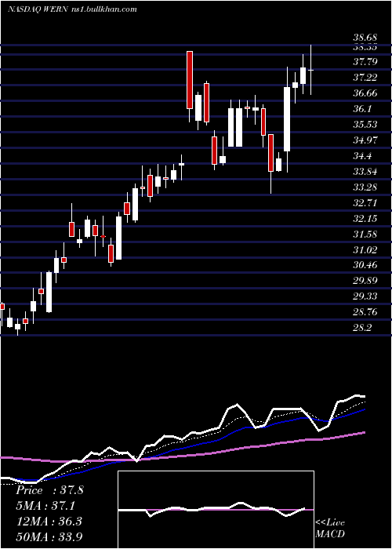Click the 29.89 price axis label

tap(365, 281)
